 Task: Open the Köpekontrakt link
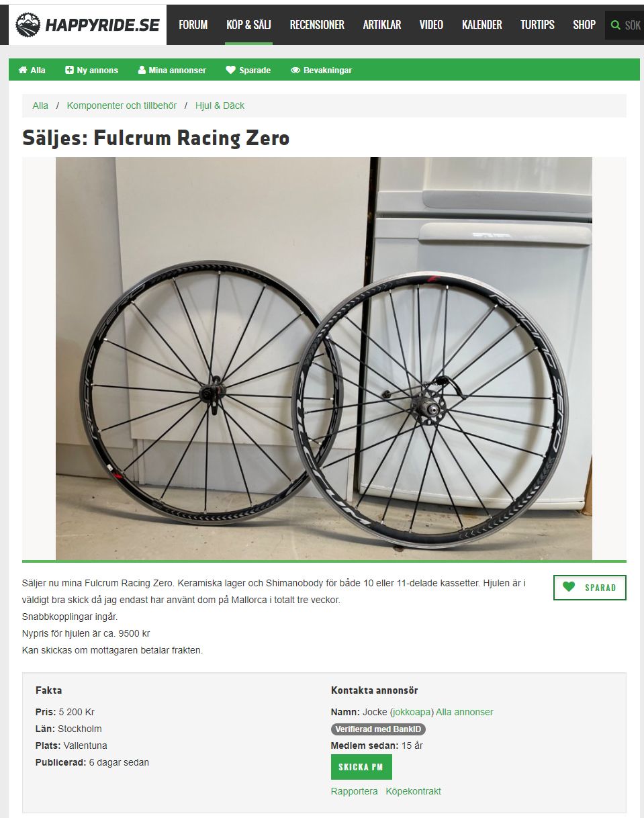(x=413, y=791)
